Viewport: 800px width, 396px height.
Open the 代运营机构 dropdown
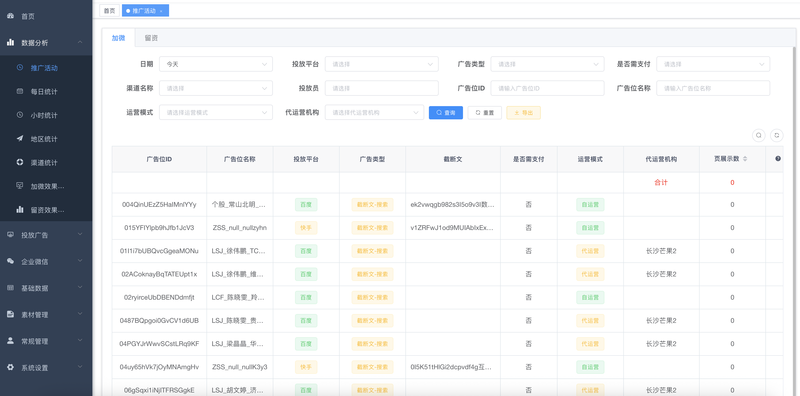[x=374, y=112]
